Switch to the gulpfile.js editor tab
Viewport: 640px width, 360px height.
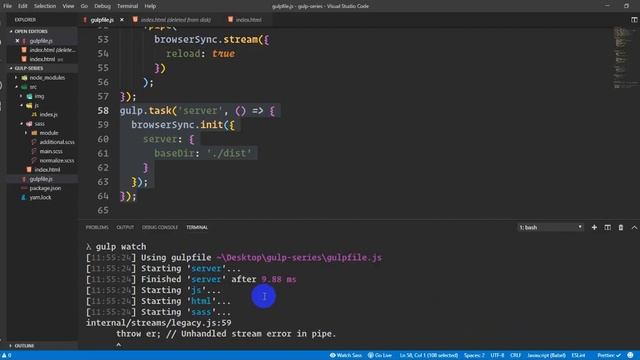[x=102, y=20]
